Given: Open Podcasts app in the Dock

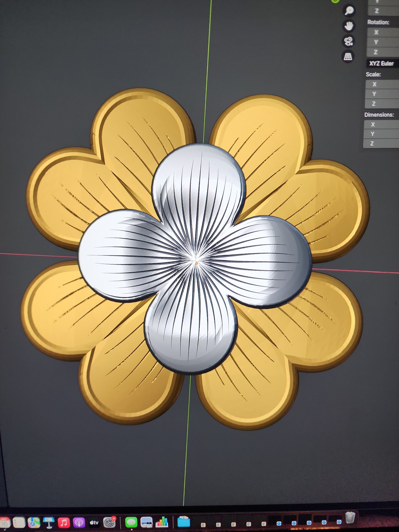Looking at the screenshot, I should [x=79, y=523].
